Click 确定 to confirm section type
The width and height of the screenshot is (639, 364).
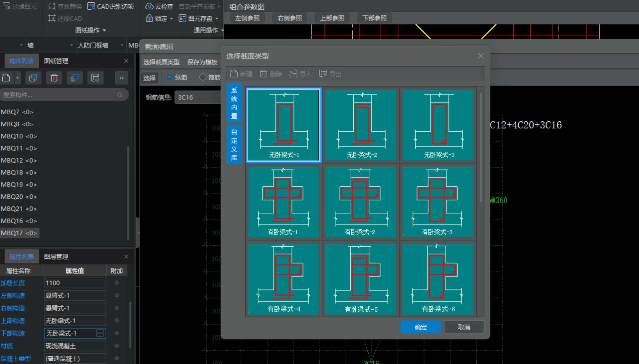(421, 327)
